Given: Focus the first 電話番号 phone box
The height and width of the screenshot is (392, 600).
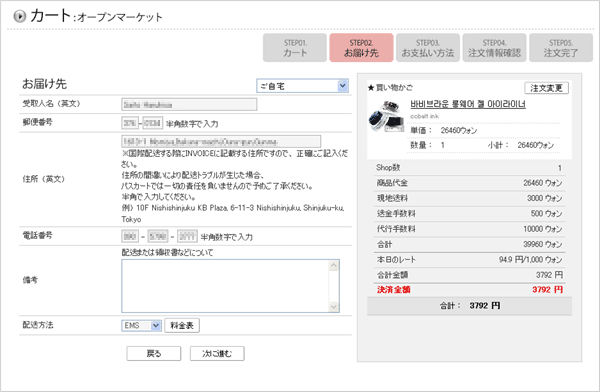Looking at the screenshot, I should click(x=130, y=236).
